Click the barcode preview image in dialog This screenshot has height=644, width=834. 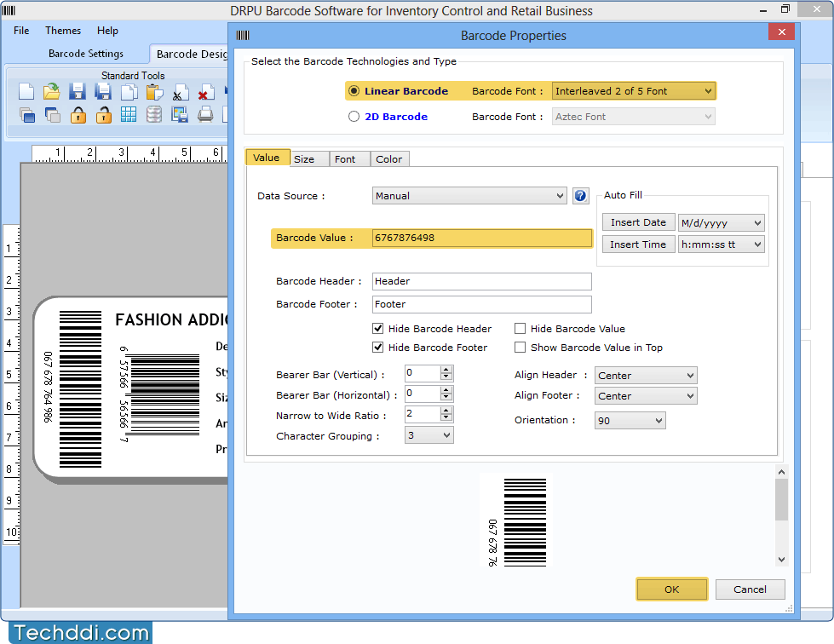click(x=516, y=521)
